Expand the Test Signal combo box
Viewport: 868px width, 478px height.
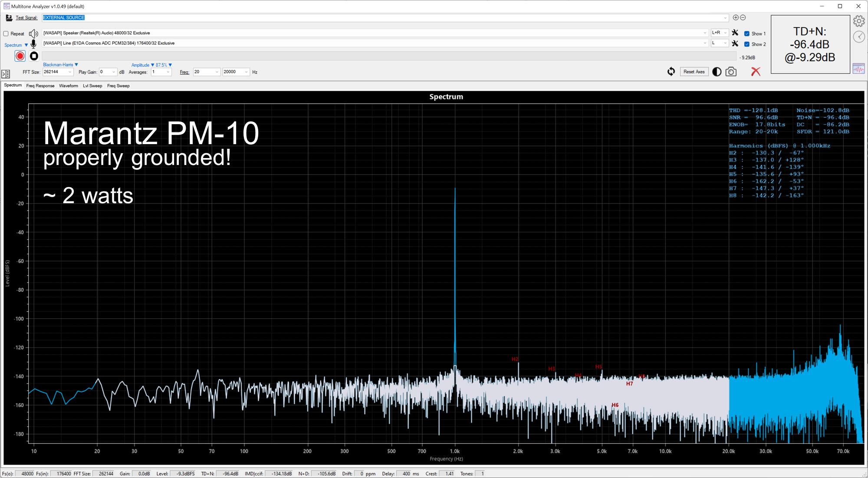[725, 18]
